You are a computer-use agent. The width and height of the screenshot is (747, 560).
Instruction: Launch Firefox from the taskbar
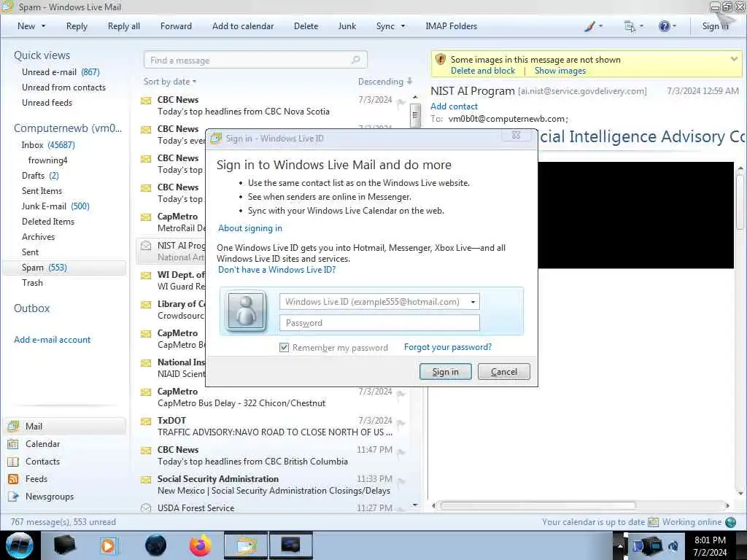pos(200,545)
